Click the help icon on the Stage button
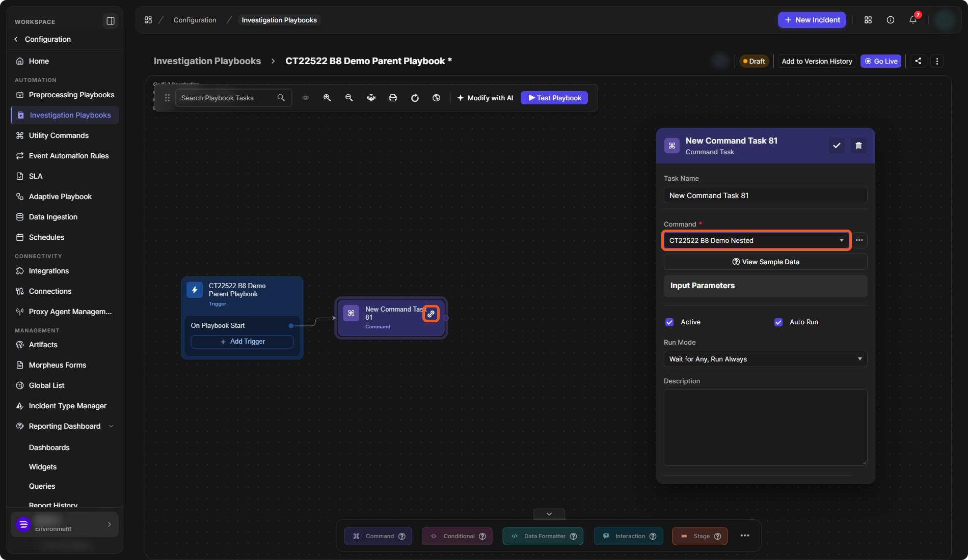Viewport: 968px width, 560px height. click(x=717, y=536)
